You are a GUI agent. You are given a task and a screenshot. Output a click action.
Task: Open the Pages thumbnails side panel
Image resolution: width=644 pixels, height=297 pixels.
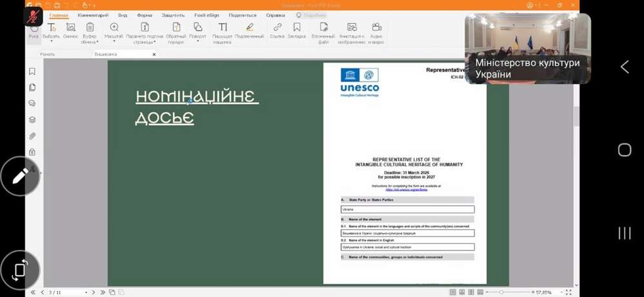click(32, 88)
